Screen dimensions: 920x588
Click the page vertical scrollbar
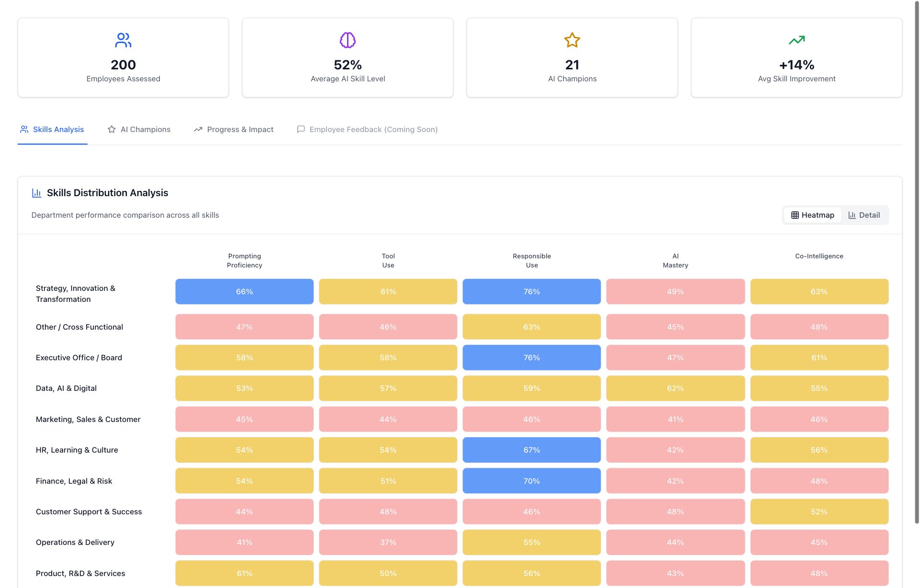click(x=916, y=263)
